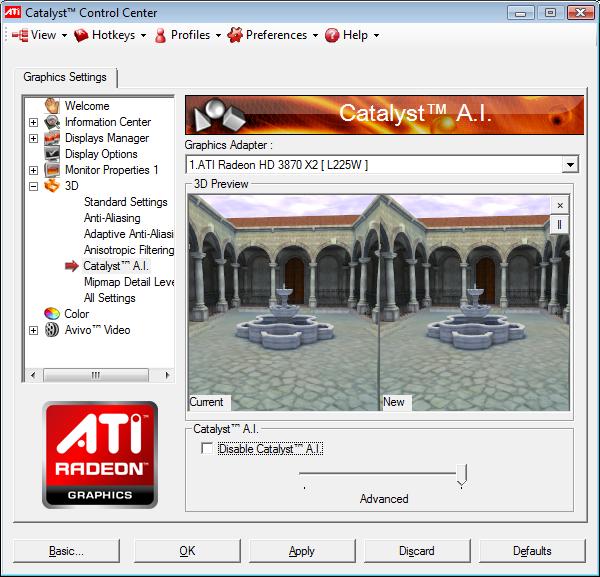
Task: Select All Settings under 3D
Action: 109,298
